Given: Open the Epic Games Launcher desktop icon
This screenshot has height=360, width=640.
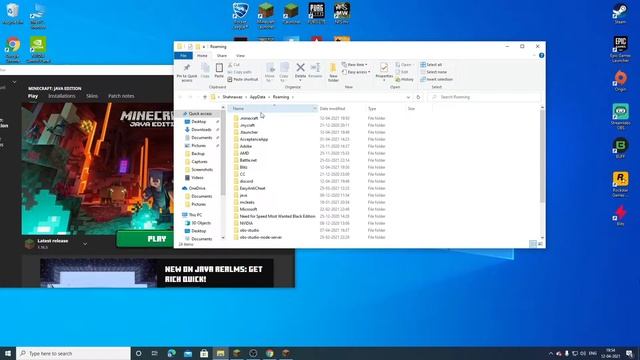Looking at the screenshot, I should pyautogui.click(x=620, y=49).
